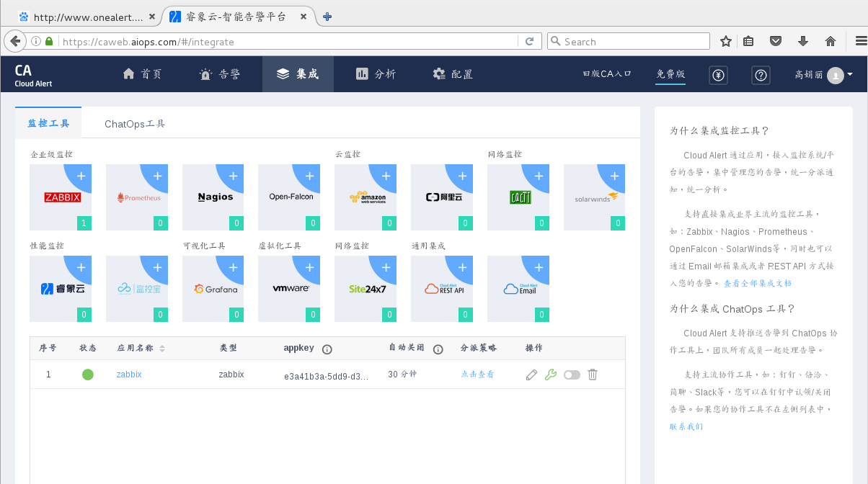Click the Cloud Alert CA logo
The width and height of the screenshot is (868, 484).
(33, 74)
